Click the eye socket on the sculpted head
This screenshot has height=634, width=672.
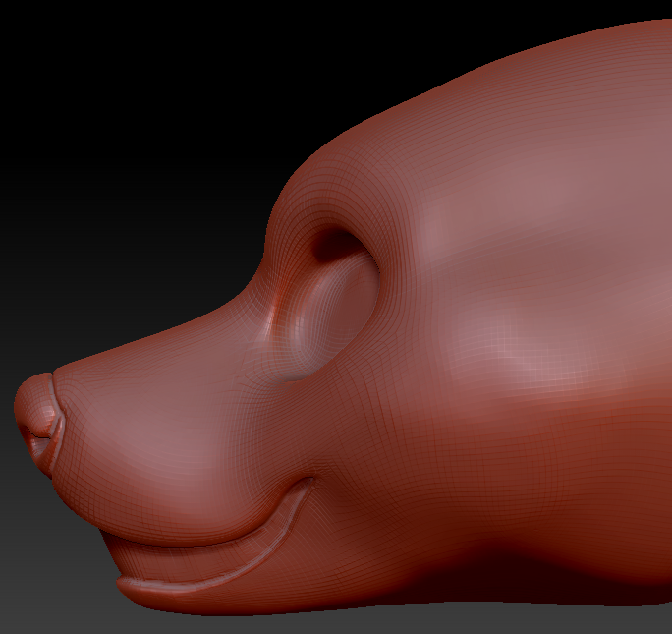point(332,307)
